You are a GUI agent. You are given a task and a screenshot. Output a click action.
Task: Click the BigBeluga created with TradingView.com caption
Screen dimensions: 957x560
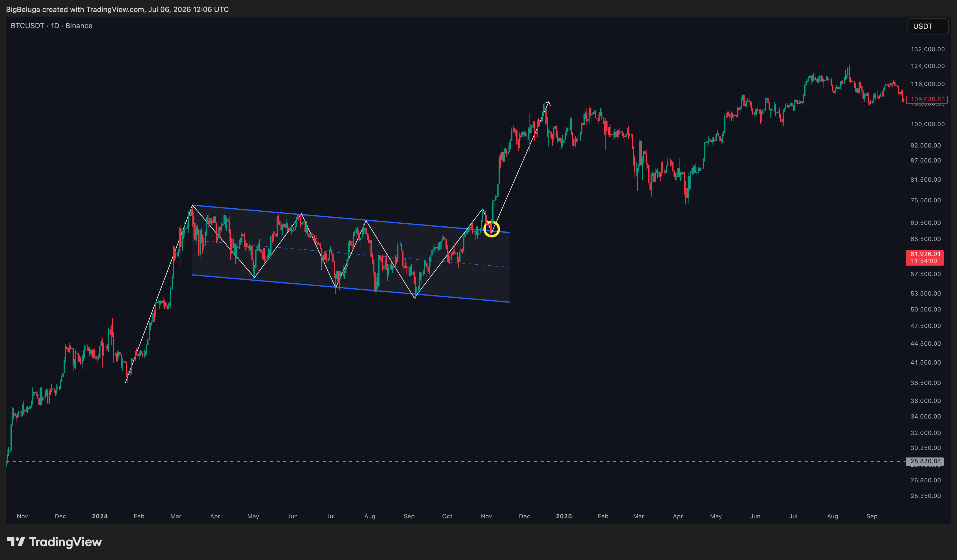[x=117, y=10]
